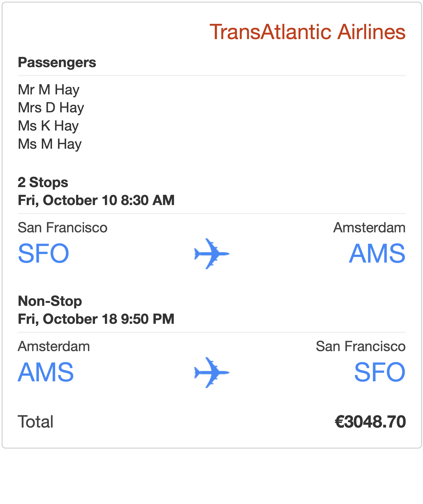
Task: Click the Fri, October 10 8:30 AM departure date
Action: (96, 200)
